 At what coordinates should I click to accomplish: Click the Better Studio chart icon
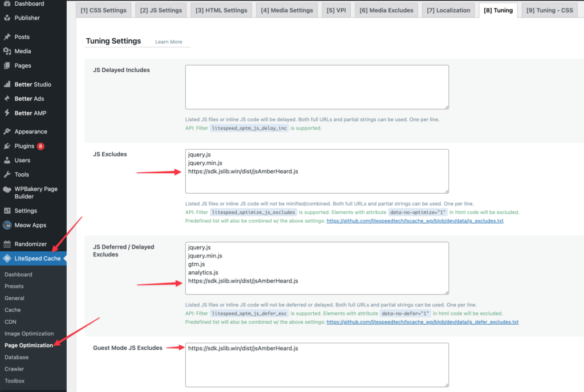coord(7,84)
